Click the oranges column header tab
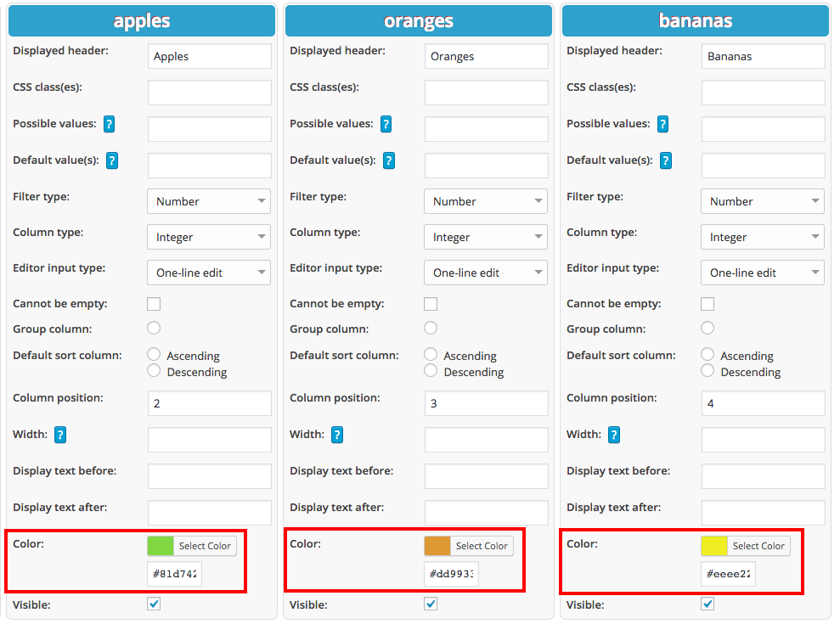Screen dimensions: 840x624 [x=419, y=21]
